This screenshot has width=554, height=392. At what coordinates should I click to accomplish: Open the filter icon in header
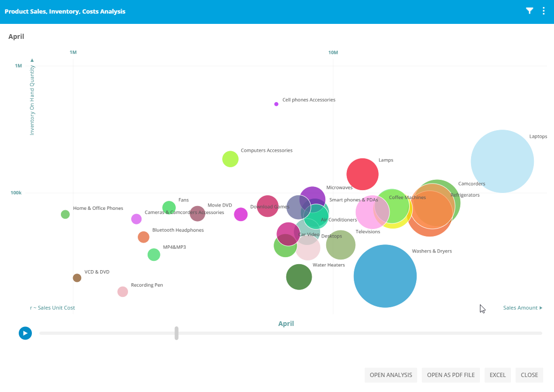(529, 11)
